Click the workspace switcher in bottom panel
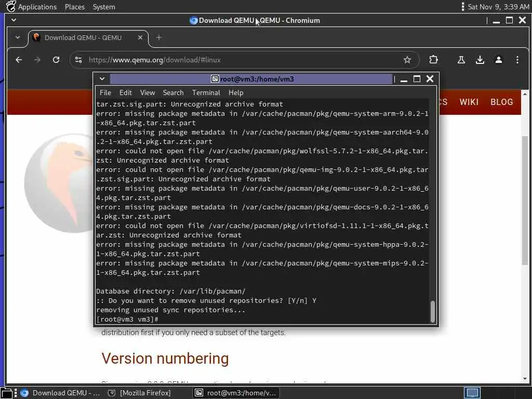 point(472,393)
